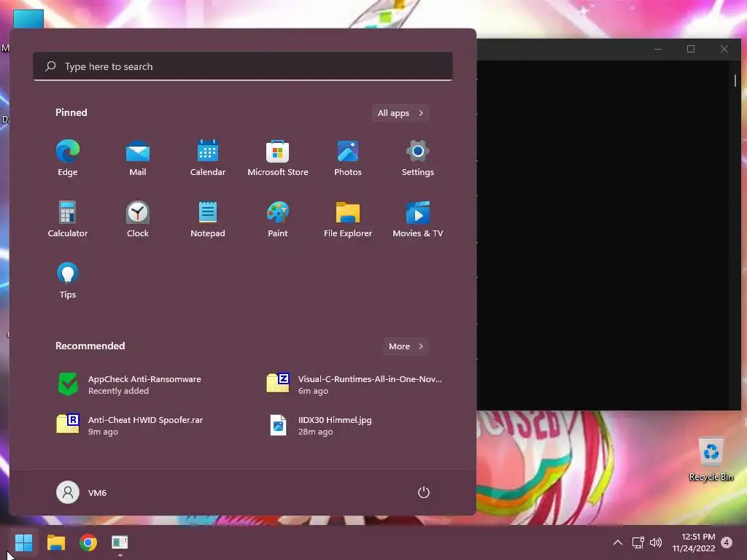Screen dimensions: 747x560
Task: Maximize the black background window
Action: 691,49
